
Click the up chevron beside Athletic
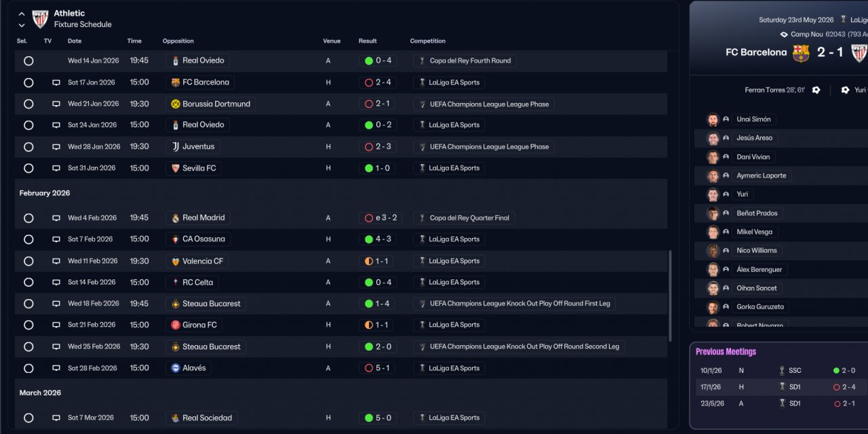[x=22, y=14]
